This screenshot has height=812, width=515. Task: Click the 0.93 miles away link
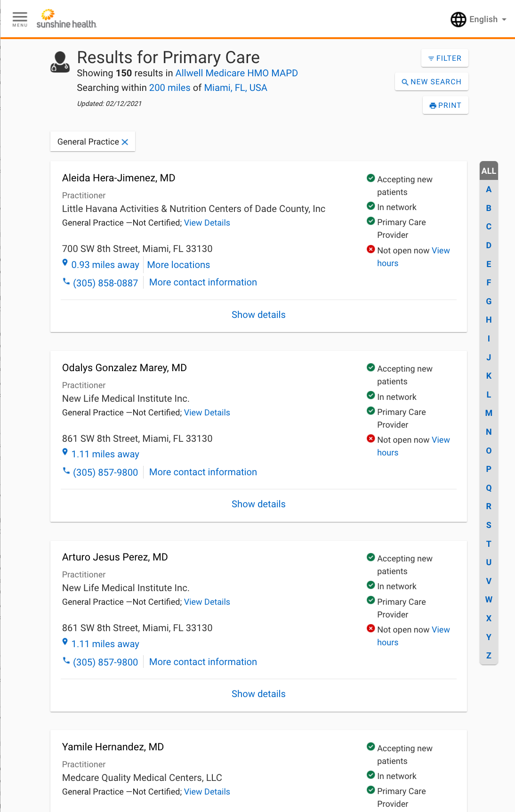click(x=105, y=265)
